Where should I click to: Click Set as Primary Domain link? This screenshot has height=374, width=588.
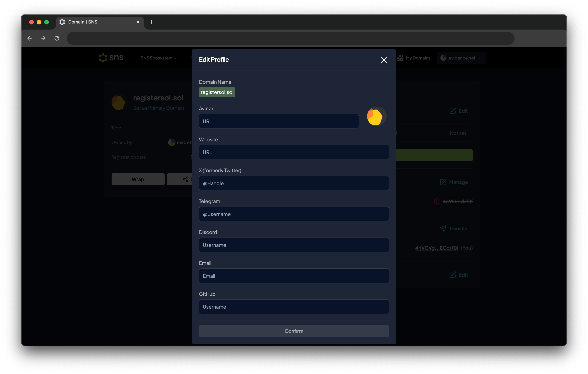(x=159, y=108)
